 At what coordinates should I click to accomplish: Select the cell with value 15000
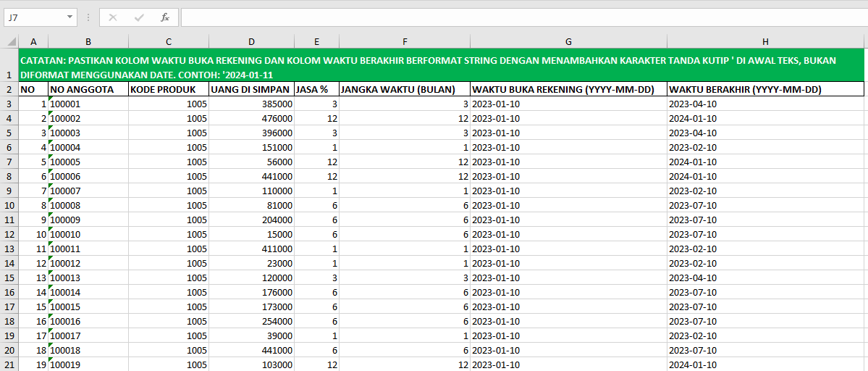pyautogui.click(x=251, y=234)
